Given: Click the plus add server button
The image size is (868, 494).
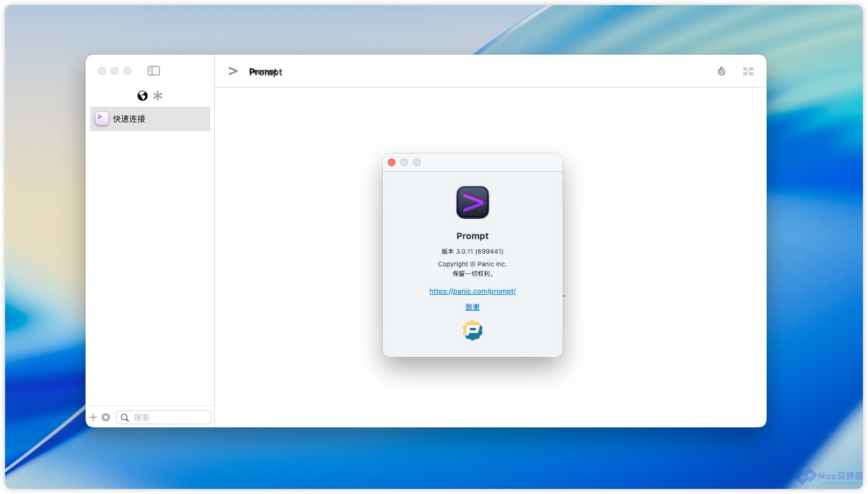Looking at the screenshot, I should click(x=93, y=417).
